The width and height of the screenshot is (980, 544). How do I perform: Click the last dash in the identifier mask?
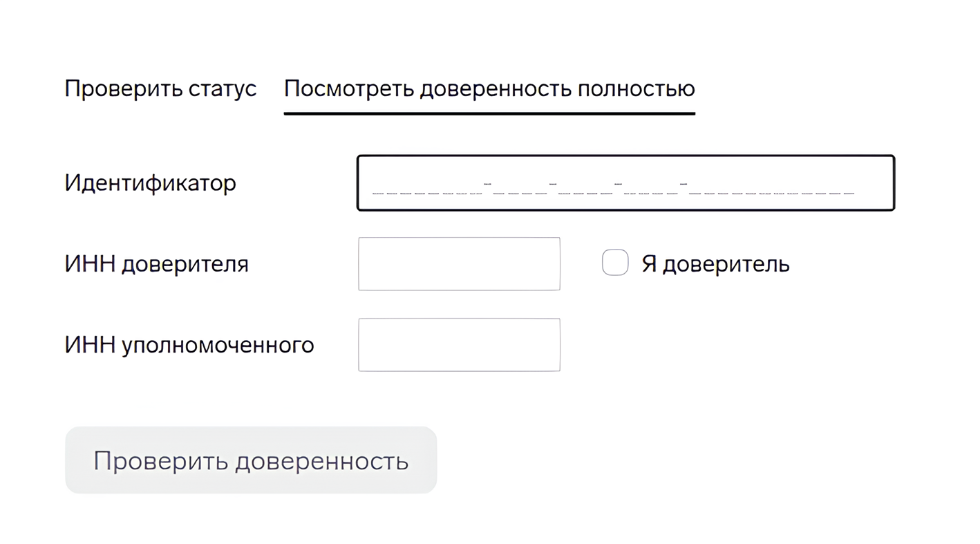pyautogui.click(x=684, y=184)
